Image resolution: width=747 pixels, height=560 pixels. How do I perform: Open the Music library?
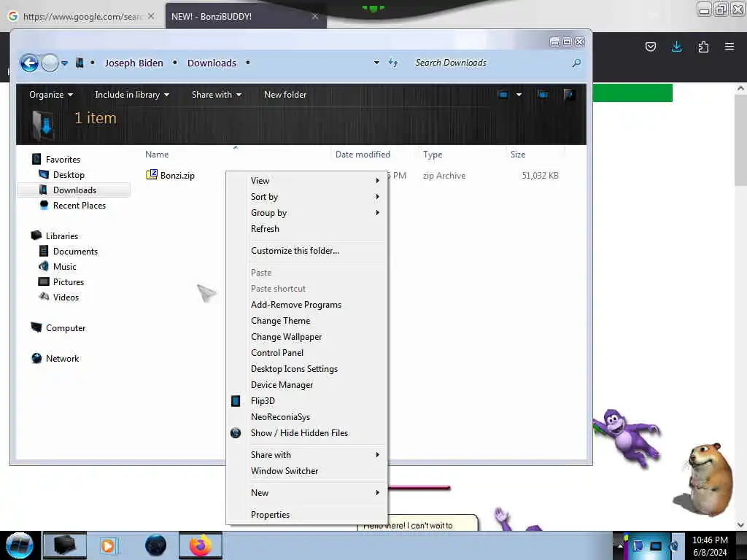[x=64, y=266]
